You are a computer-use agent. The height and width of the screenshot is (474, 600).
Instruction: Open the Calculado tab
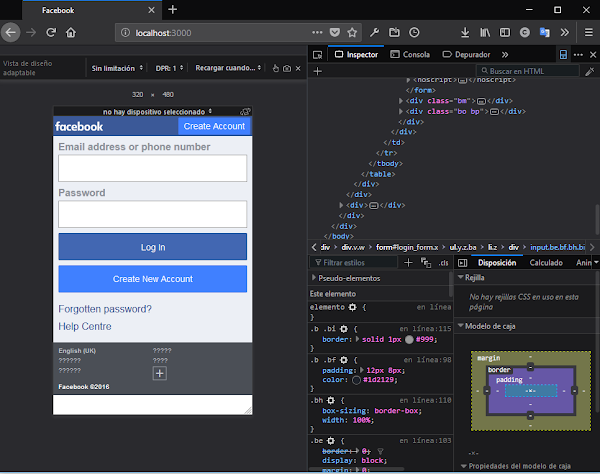546,262
